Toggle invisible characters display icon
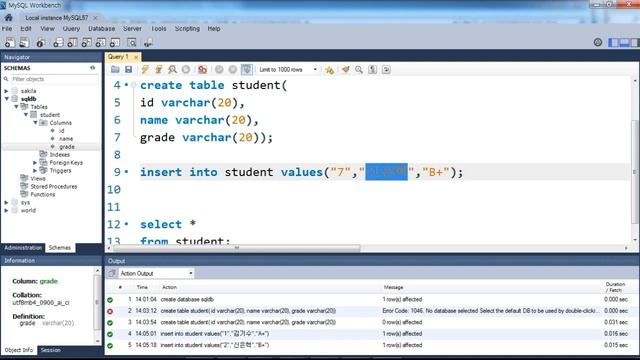 pos(372,69)
